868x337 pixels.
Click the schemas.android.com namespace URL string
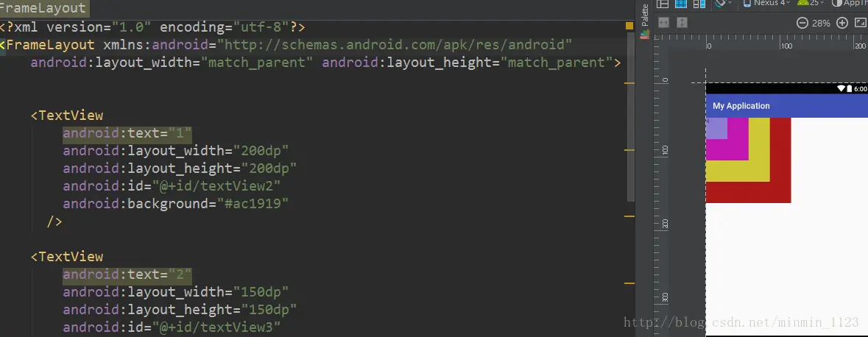pos(395,45)
